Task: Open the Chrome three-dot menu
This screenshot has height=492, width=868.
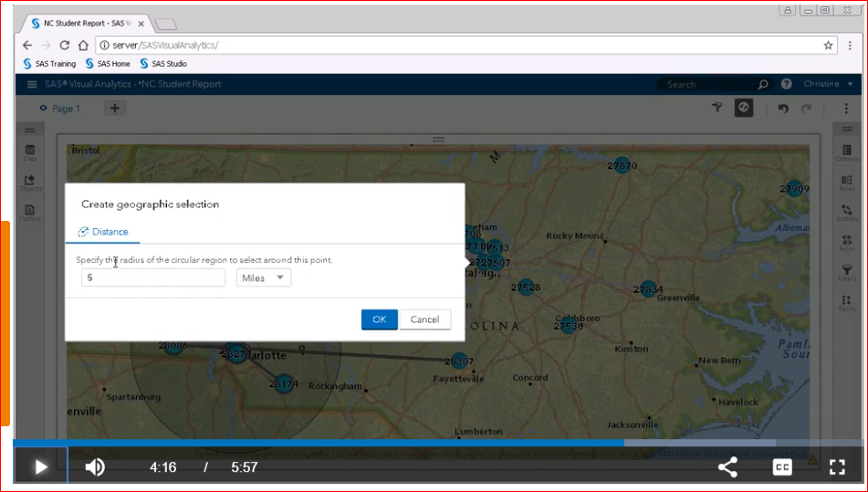Action: coord(850,46)
